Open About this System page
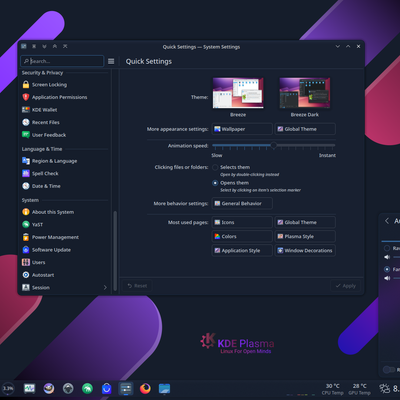This screenshot has height=400, width=400. 65,212
